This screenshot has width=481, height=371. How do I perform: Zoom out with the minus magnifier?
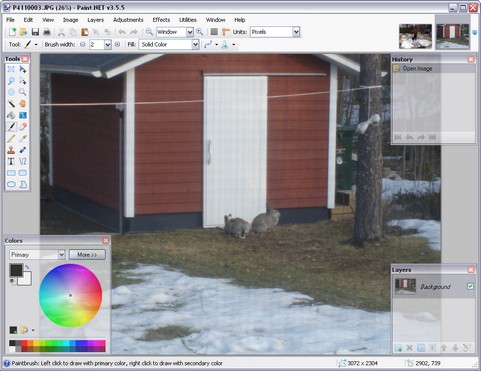(x=149, y=32)
